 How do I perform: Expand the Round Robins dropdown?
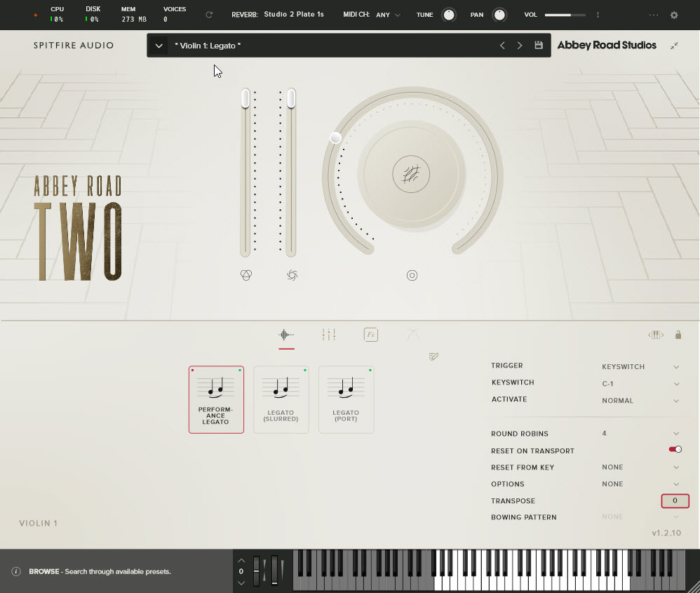point(640,434)
